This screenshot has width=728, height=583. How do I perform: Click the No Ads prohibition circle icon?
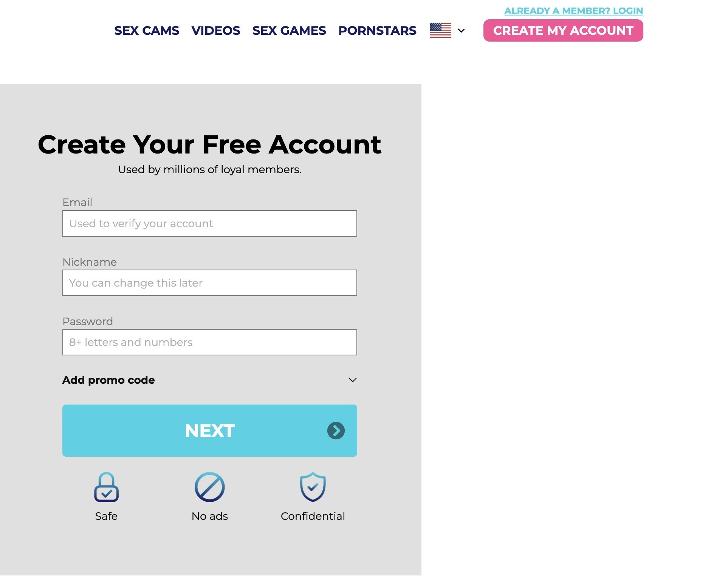(209, 487)
